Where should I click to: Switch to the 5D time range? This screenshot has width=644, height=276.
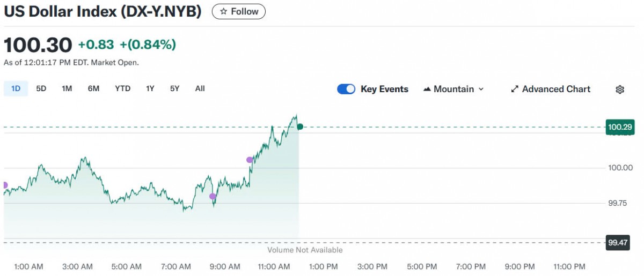click(41, 88)
